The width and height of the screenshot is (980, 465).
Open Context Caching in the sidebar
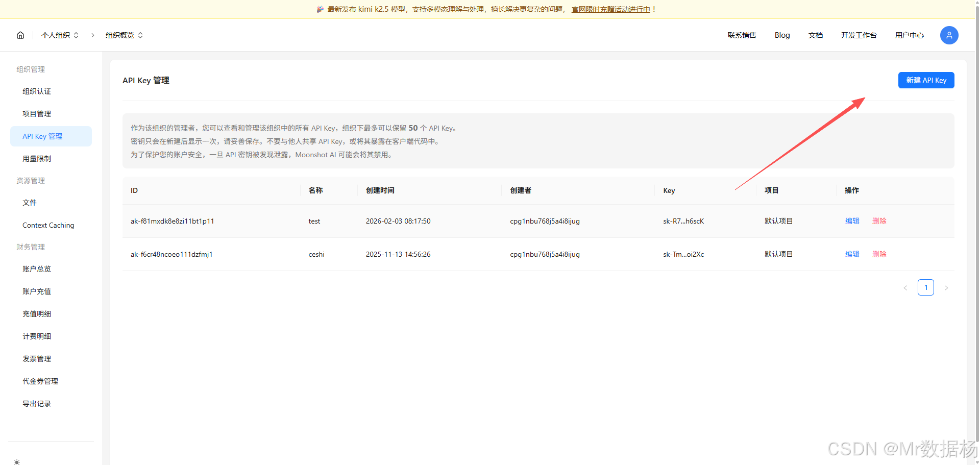click(48, 225)
